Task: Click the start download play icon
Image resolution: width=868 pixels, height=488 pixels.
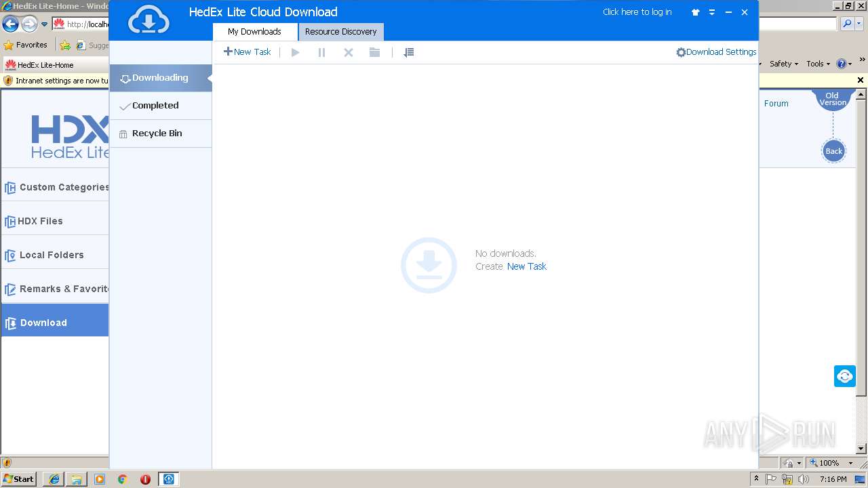Action: [295, 52]
